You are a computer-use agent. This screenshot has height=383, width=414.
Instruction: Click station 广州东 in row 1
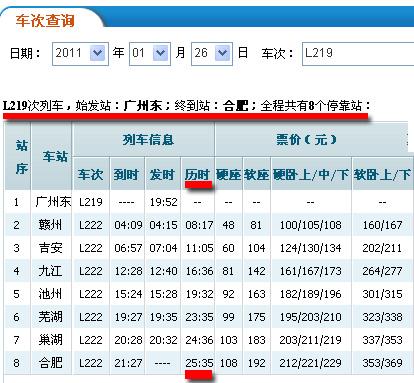click(x=53, y=202)
